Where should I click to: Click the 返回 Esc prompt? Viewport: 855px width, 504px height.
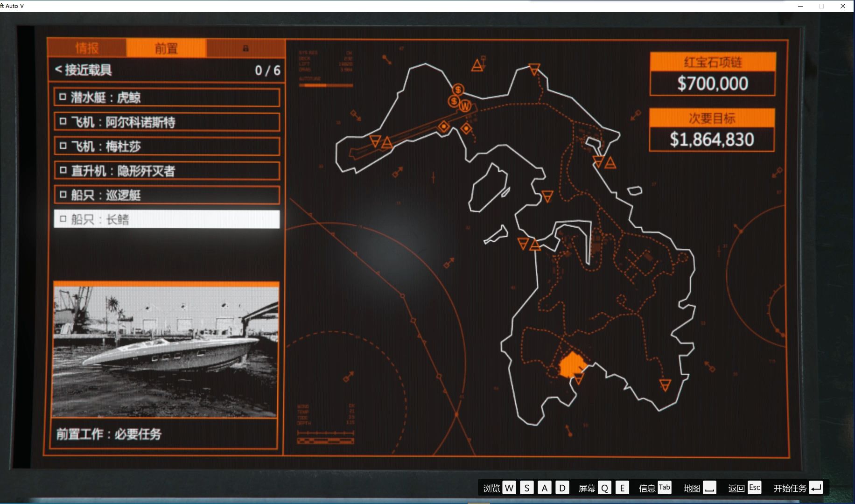[x=745, y=488]
